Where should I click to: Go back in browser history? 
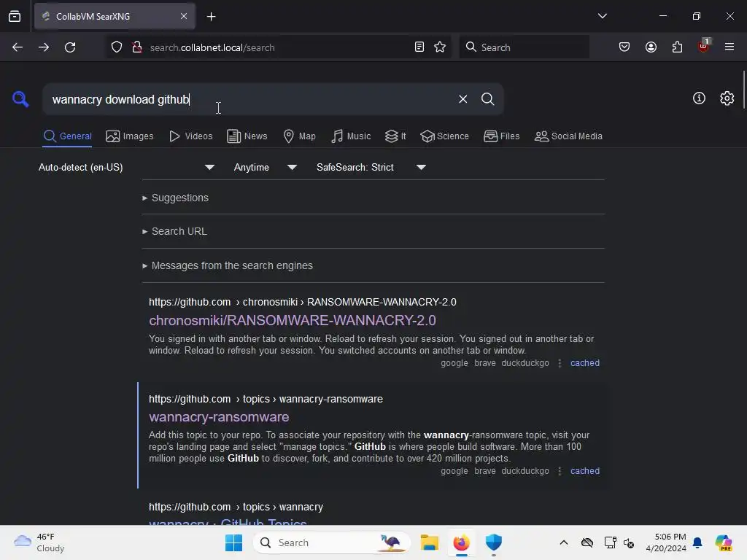click(x=18, y=47)
